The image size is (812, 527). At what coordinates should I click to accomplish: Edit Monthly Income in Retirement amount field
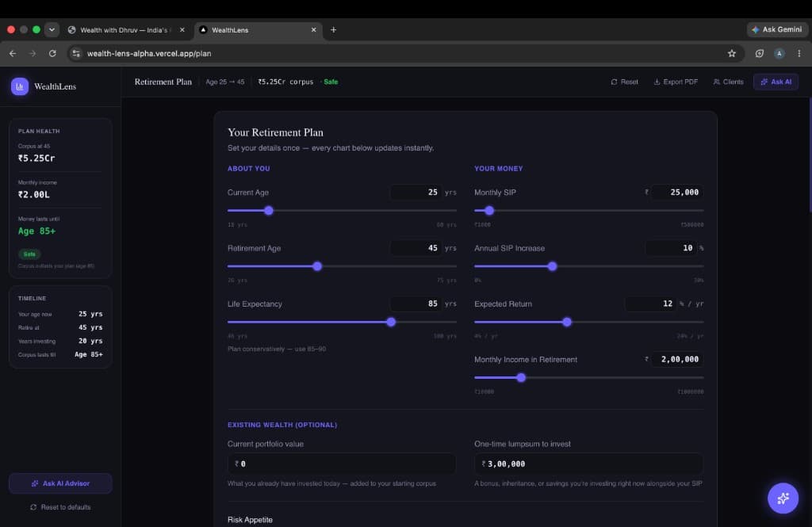(677, 359)
